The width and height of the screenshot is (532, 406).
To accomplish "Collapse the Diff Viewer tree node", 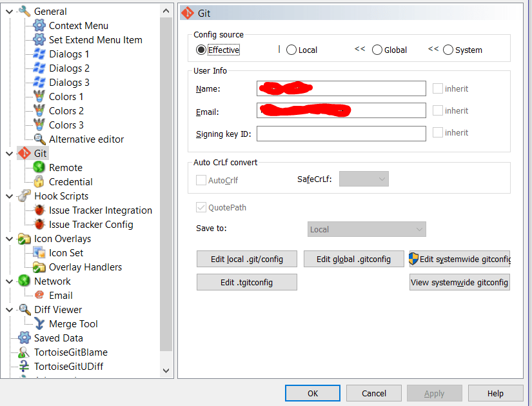I will pos(10,310).
